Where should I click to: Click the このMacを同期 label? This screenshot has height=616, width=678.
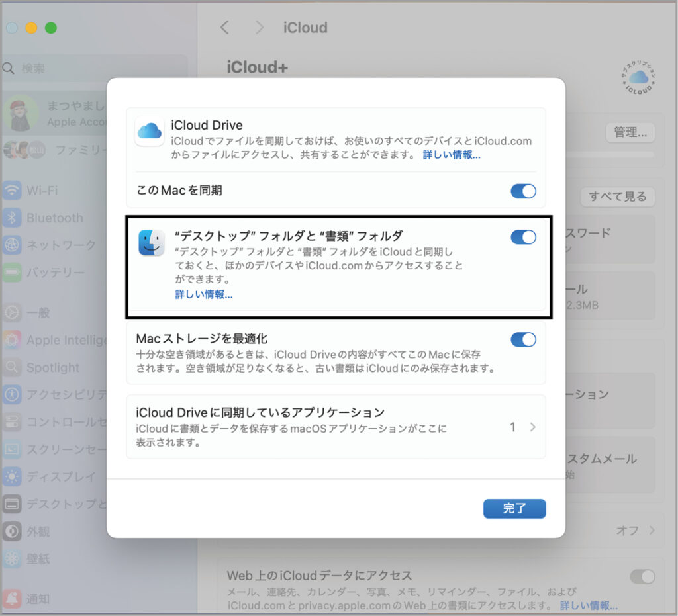pos(179,190)
